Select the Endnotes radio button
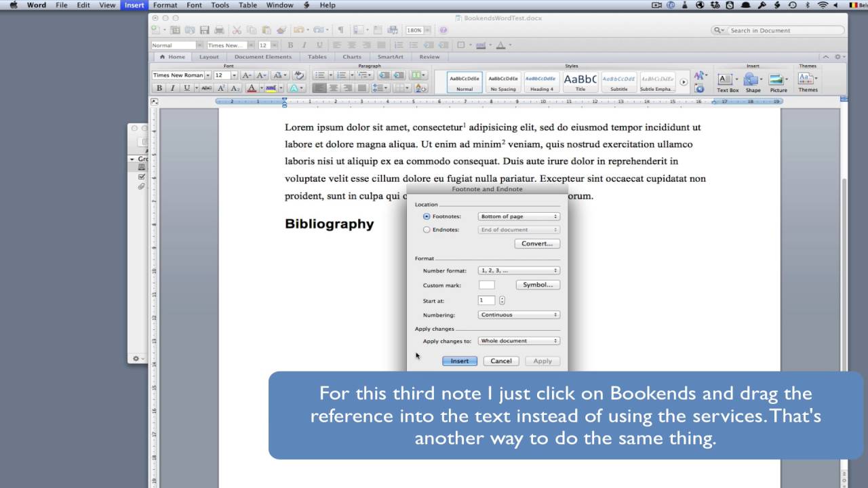Viewport: 868px width, 488px height. click(427, 230)
